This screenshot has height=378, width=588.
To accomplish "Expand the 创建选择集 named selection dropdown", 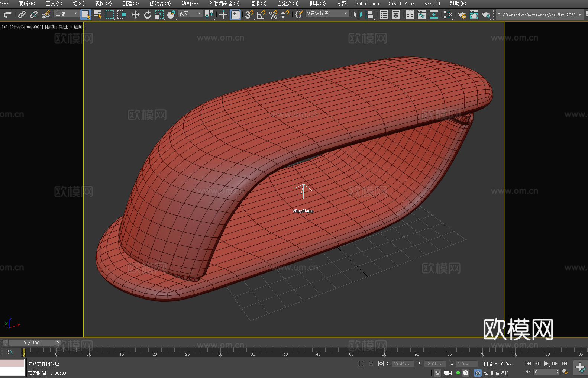I will 327,13.
